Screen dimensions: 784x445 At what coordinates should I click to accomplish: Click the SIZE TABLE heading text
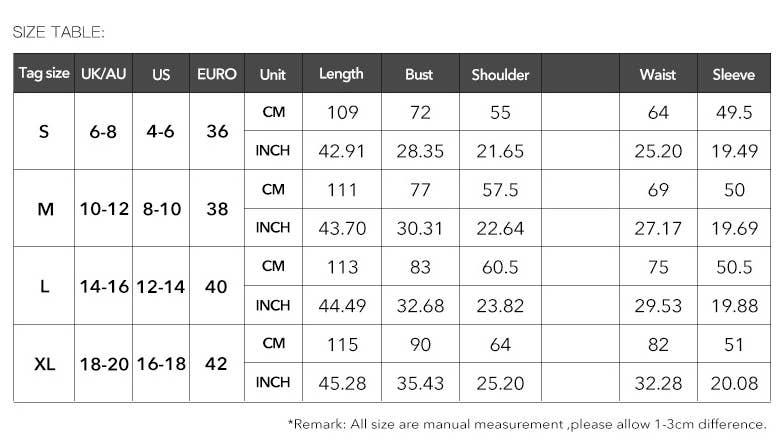[58, 32]
